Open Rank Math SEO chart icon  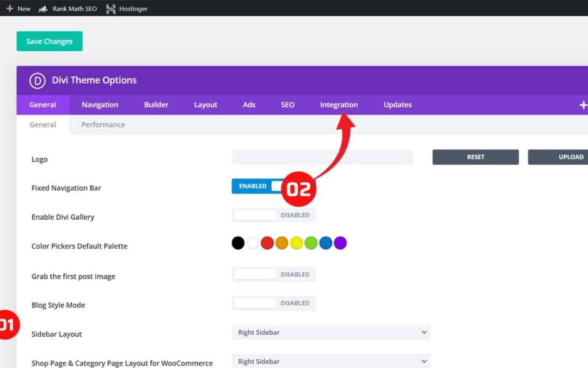click(x=43, y=9)
